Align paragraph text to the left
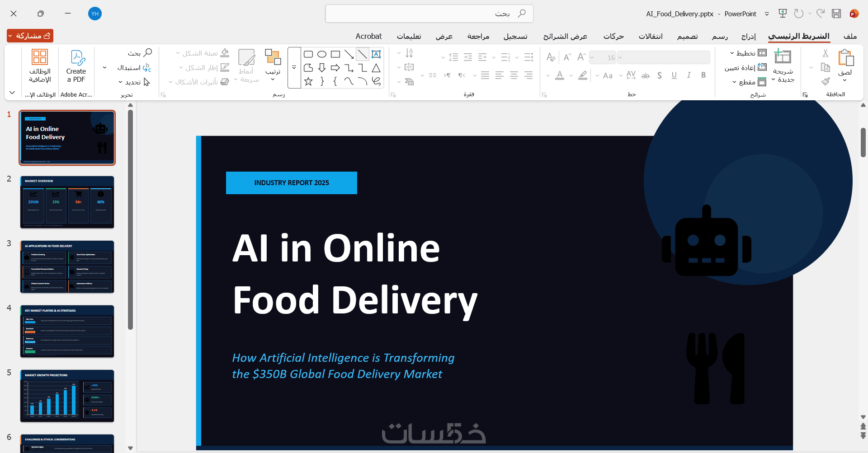Image resolution: width=868 pixels, height=453 pixels. [x=500, y=75]
